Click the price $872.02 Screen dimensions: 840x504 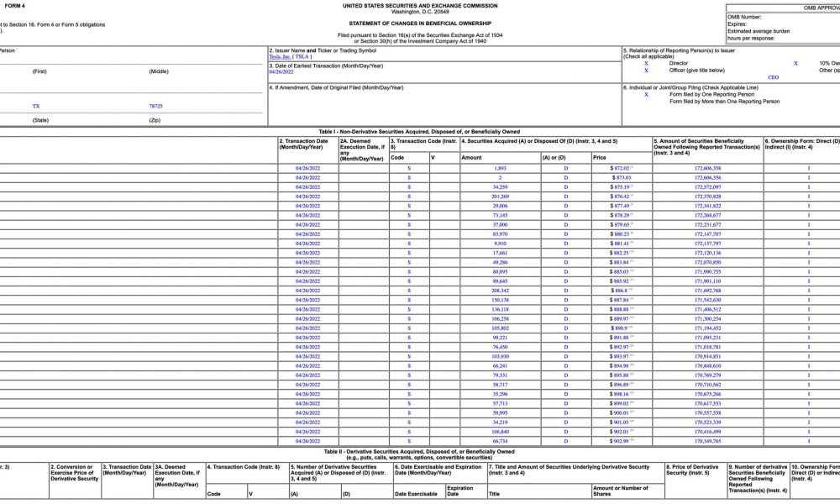[x=620, y=168]
